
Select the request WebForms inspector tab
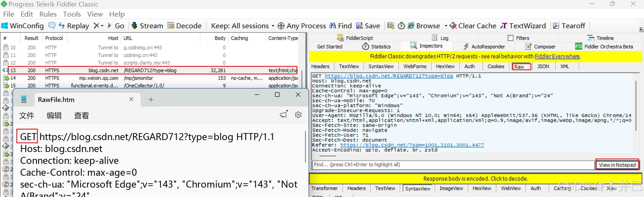[x=415, y=66]
